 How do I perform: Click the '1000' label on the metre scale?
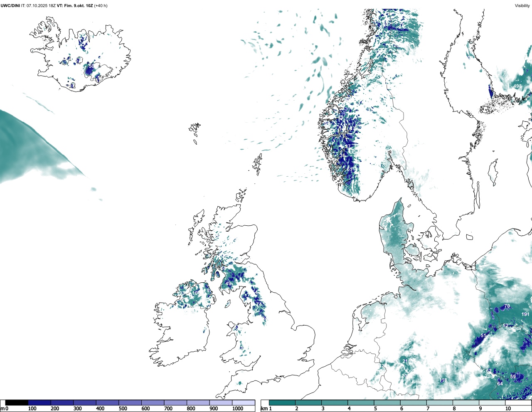coord(238,409)
